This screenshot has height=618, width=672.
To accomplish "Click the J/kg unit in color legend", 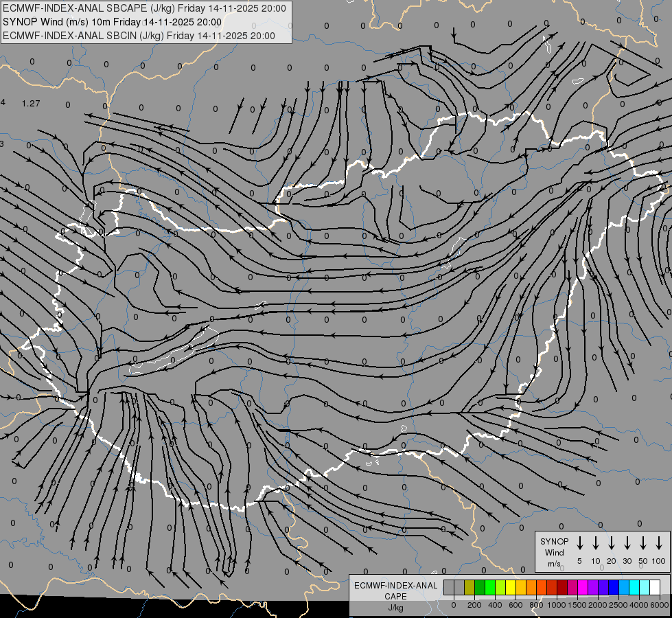I will (x=395, y=608).
